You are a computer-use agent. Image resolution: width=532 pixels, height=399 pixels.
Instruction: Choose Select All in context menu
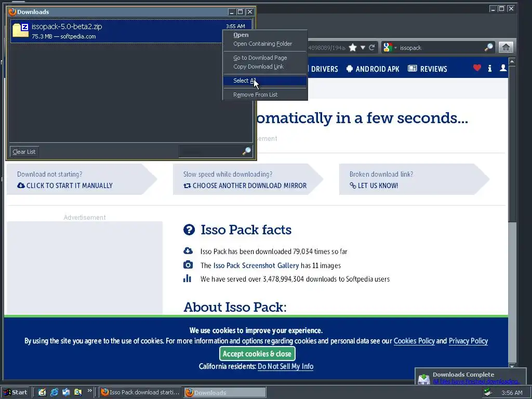(x=264, y=81)
